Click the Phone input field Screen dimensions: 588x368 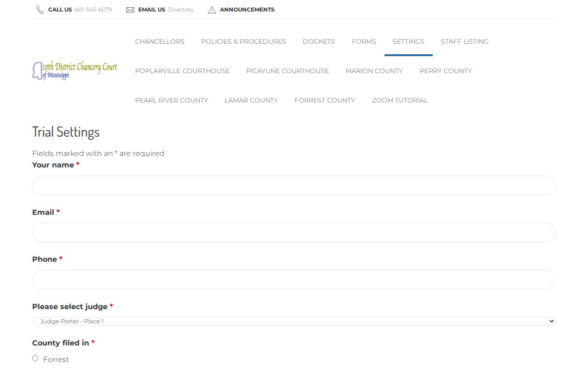click(x=294, y=280)
